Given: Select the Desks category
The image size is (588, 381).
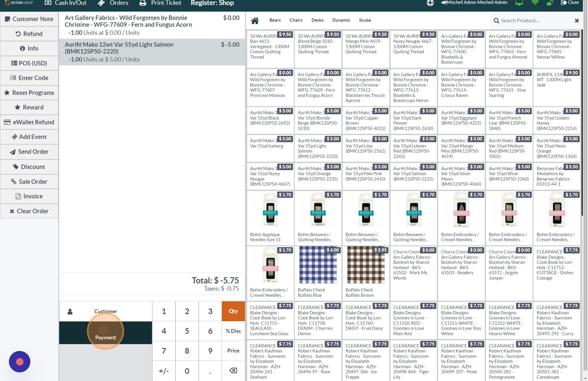Looking at the screenshot, I should click(317, 20).
